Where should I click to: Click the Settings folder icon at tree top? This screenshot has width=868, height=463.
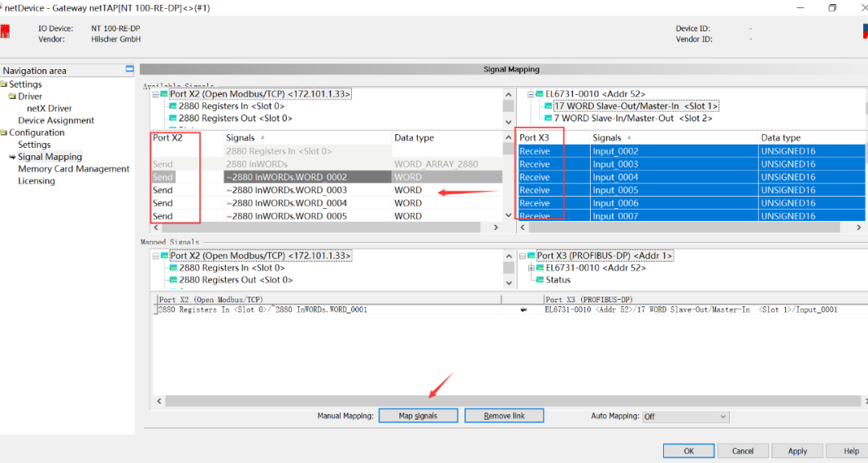tap(4, 84)
